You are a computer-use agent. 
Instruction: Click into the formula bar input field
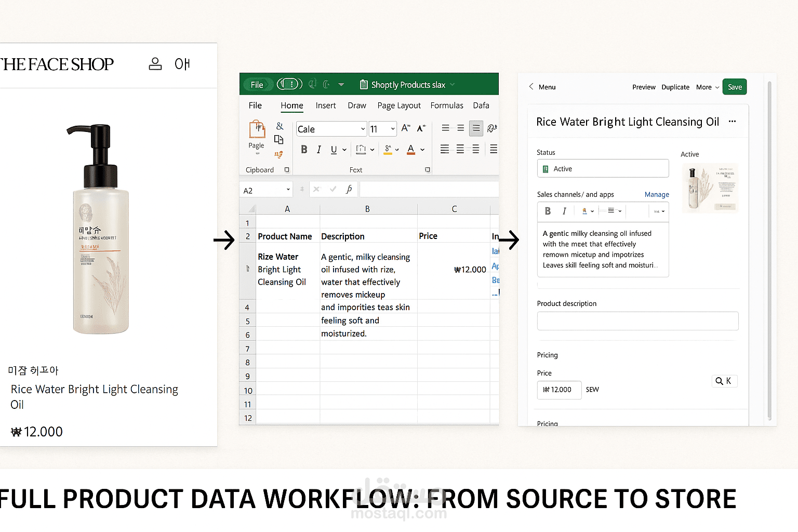429,189
